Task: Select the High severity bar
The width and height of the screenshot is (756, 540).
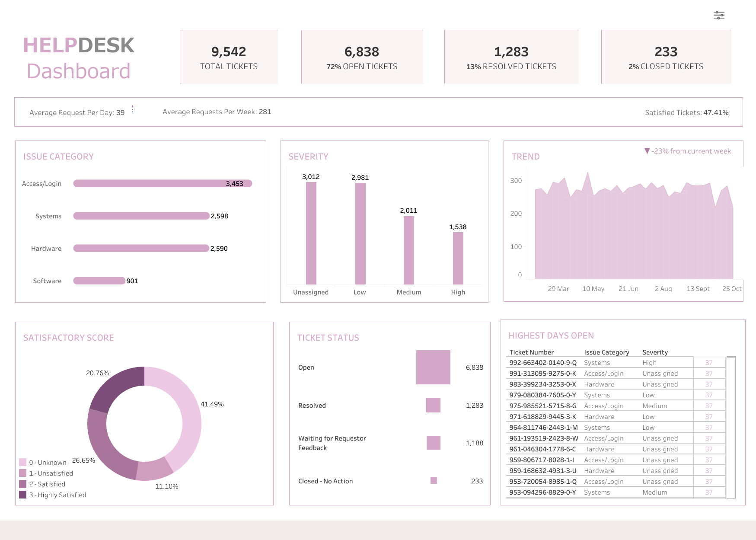Action: 458,258
